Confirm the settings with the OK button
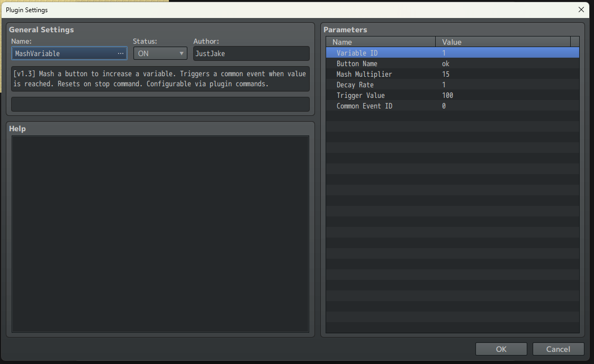Screen dimensions: 594x364 tap(501, 349)
